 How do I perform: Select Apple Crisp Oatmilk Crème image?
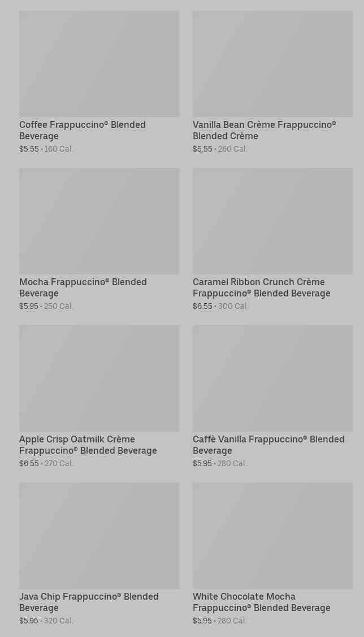99,378
